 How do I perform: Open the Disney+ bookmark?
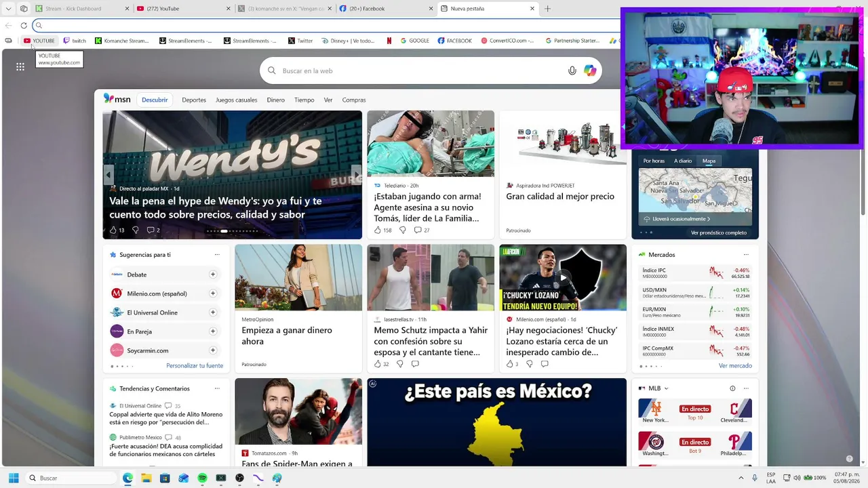[x=348, y=41]
